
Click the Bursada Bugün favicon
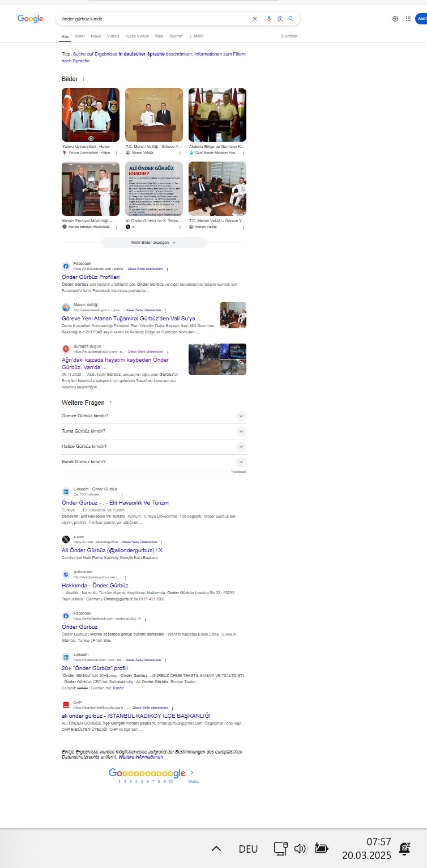66,348
